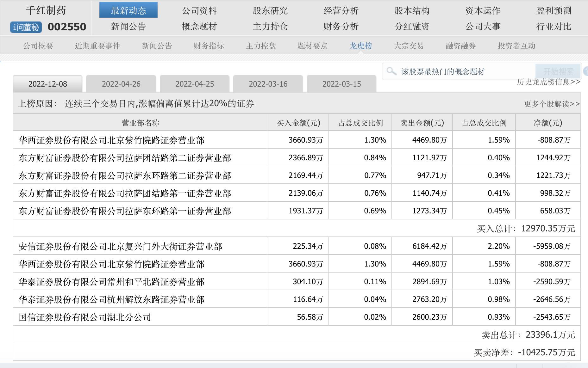Screen dimensions: 588x368
Task: Select 华泰证券 常州和平北路证券营业部 row name
Action: click(x=112, y=282)
